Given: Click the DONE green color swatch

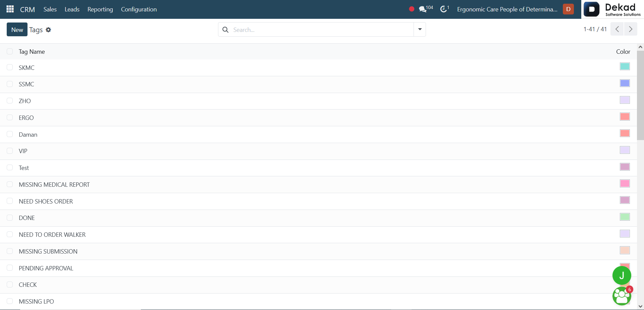Looking at the screenshot, I should click(625, 217).
